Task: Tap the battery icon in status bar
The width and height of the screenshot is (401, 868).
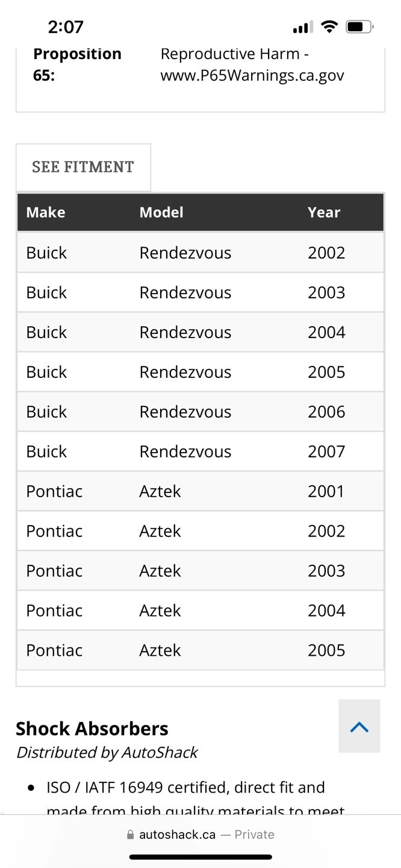Action: (359, 27)
